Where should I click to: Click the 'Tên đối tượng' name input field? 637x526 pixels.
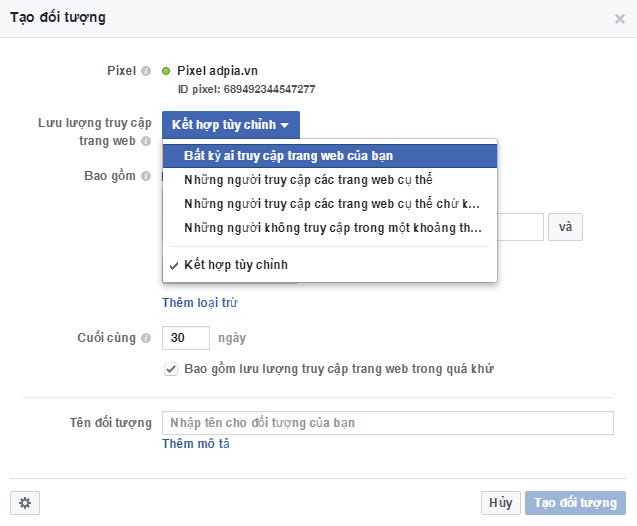pos(388,423)
